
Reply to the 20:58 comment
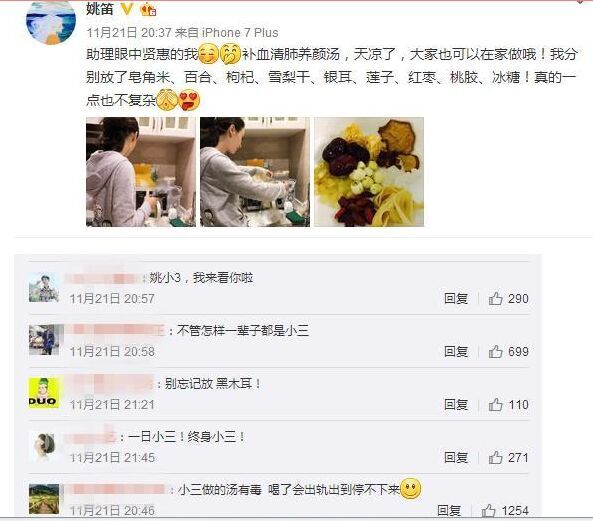[x=456, y=351]
